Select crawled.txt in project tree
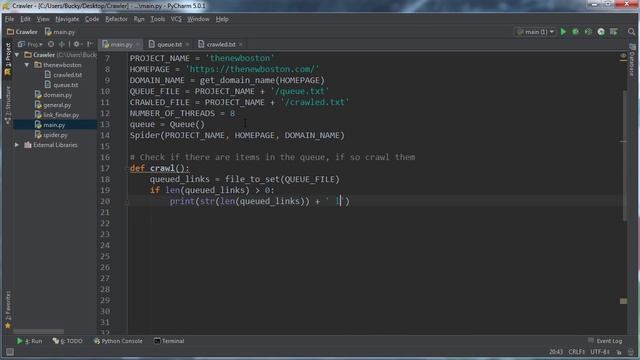This screenshot has width=640, height=360. click(x=63, y=75)
